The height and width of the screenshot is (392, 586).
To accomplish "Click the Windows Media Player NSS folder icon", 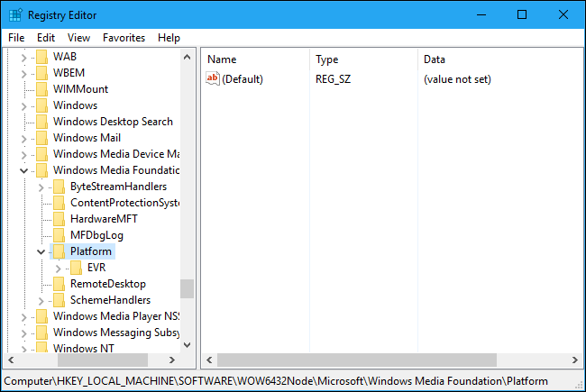I will pos(41,316).
